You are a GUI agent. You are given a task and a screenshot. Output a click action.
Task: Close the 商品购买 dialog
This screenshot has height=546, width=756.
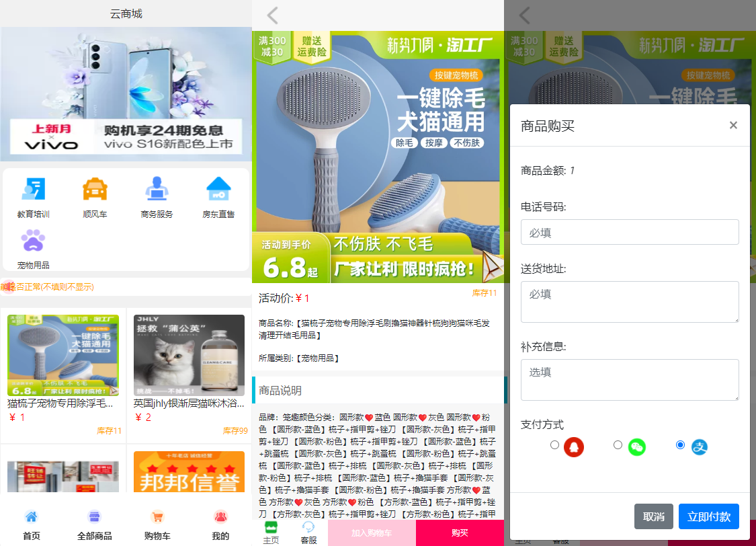click(x=733, y=126)
